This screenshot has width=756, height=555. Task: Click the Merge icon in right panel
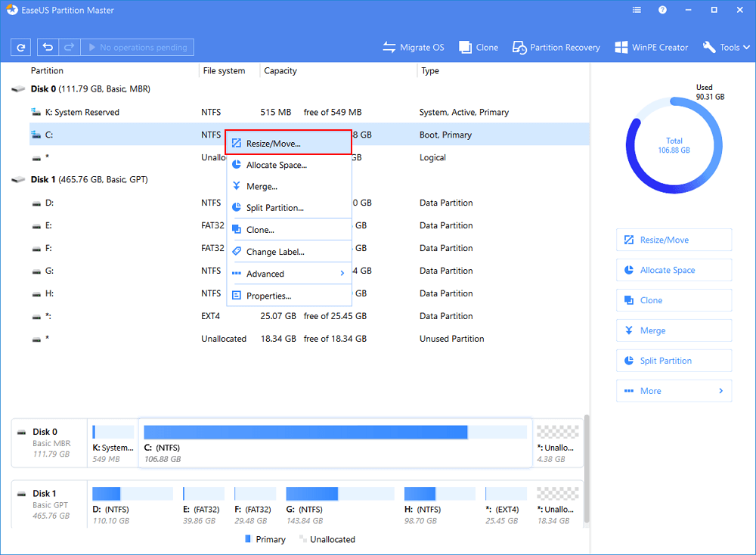click(629, 330)
